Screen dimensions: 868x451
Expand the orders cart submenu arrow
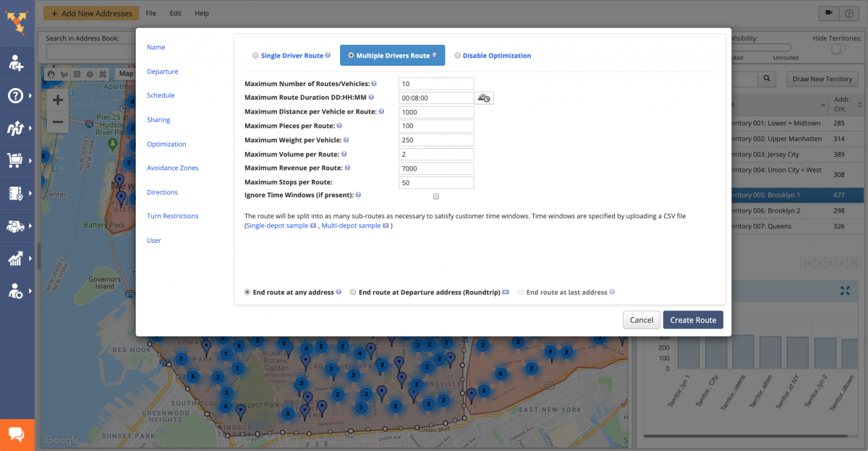click(x=30, y=160)
